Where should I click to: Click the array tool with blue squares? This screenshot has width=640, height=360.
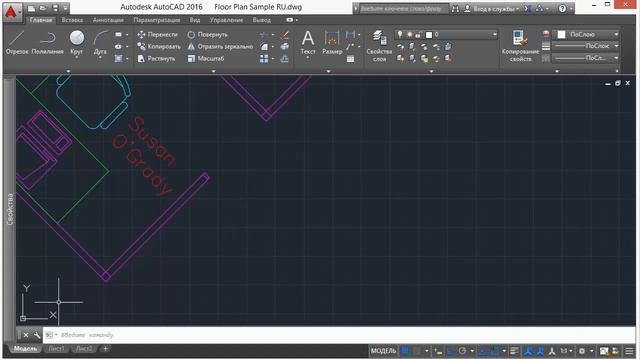[264, 59]
